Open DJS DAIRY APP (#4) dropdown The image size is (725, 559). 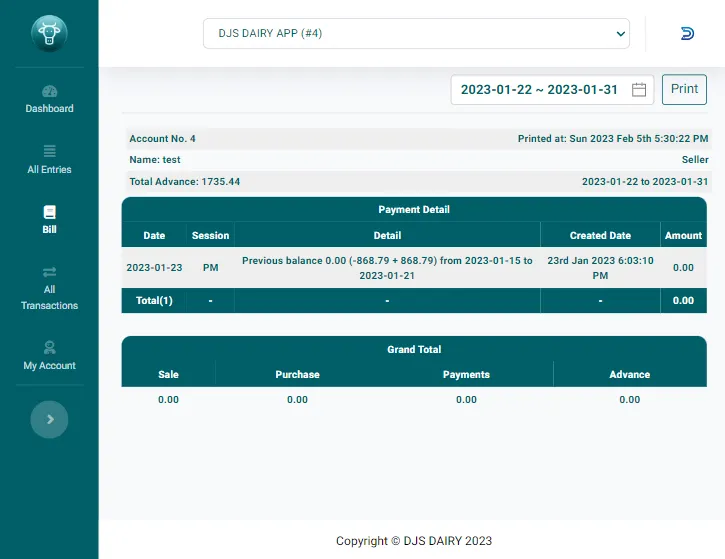[416, 33]
